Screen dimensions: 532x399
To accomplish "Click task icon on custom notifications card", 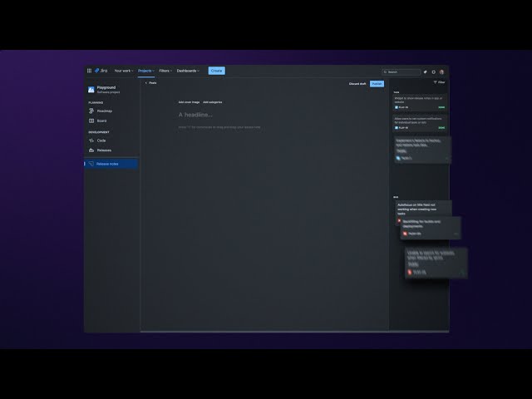I will coord(397,127).
